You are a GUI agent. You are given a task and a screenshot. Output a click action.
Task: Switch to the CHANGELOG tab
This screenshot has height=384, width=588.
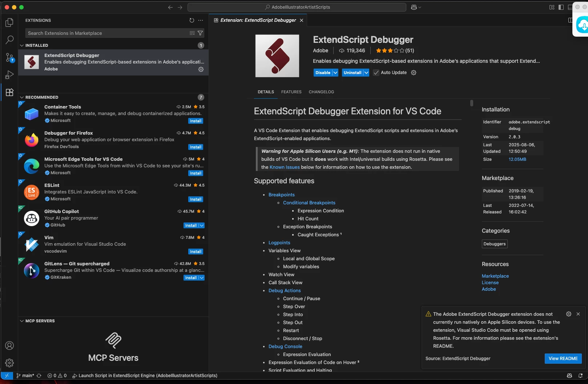(321, 92)
